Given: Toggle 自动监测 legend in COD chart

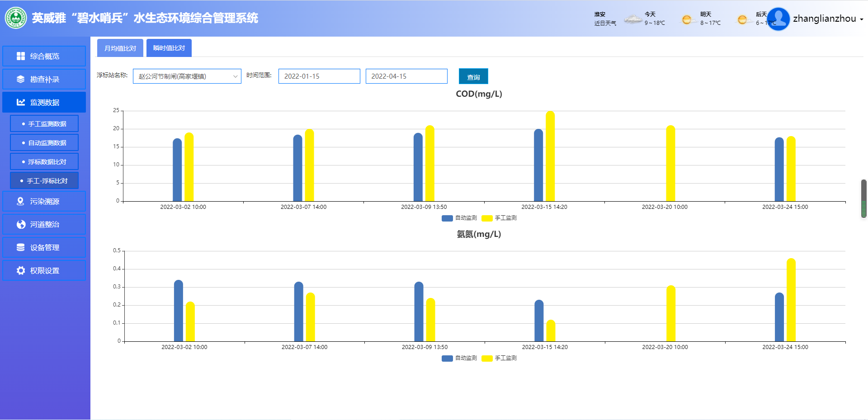Looking at the screenshot, I should (x=459, y=218).
